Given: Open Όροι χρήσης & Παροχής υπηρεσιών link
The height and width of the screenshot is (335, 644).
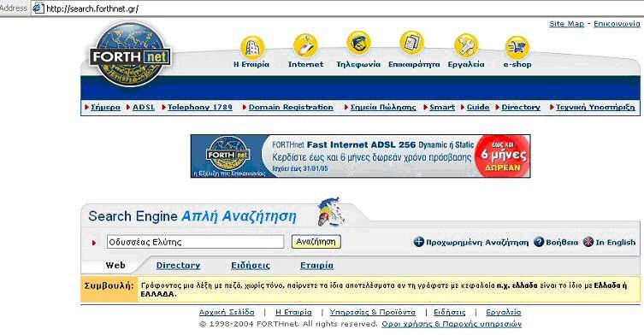Looking at the screenshot, I should coord(452,324).
